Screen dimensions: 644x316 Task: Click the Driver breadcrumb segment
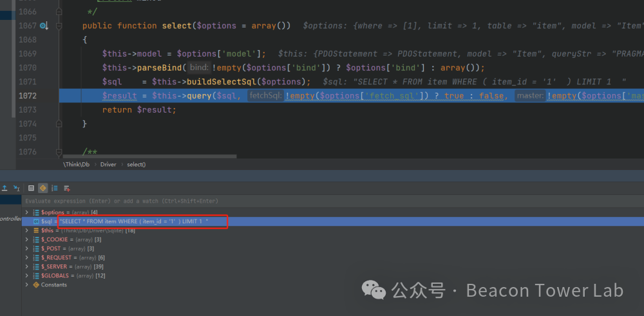coord(108,164)
